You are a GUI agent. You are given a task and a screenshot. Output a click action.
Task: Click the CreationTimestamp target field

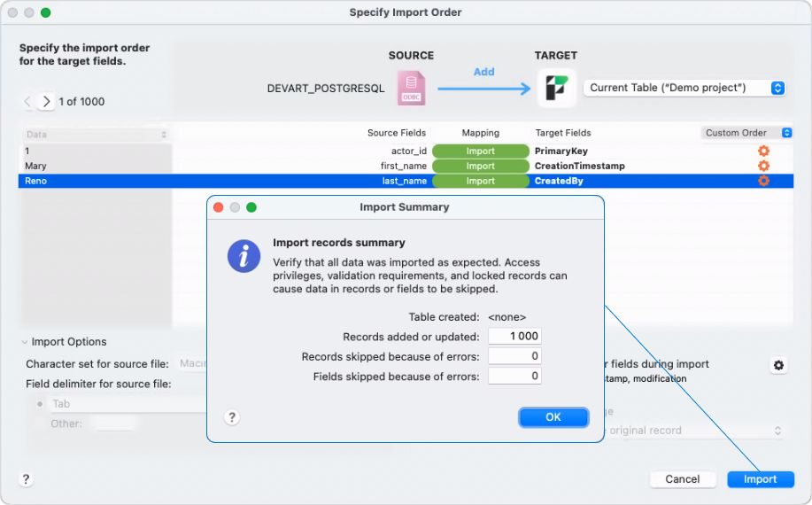coord(579,166)
